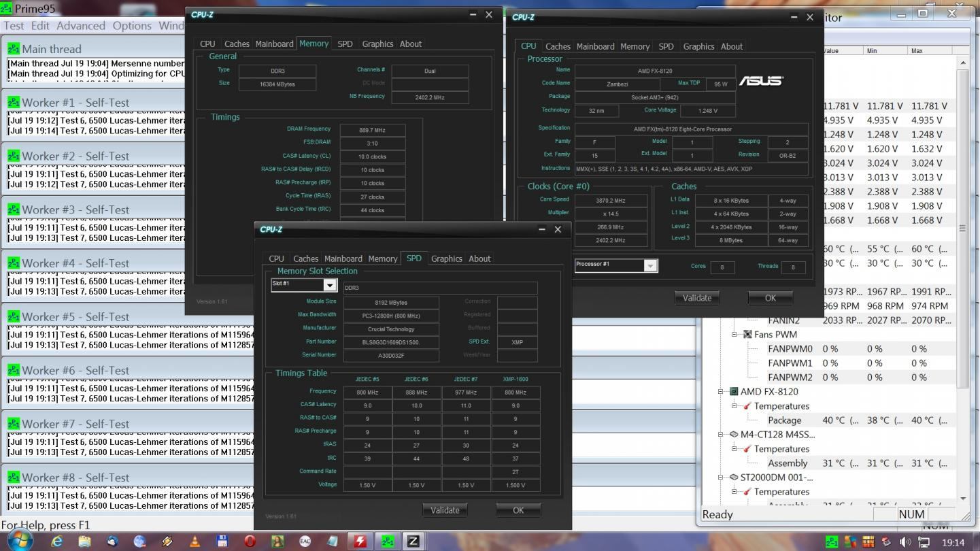Screen dimensions: 980x551
Task: Click Prime95 icon in the system tray
Action: (832, 542)
